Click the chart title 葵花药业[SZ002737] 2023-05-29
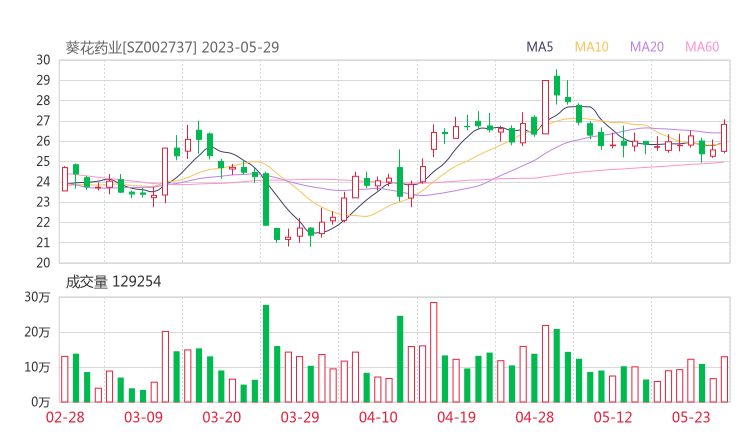 click(x=172, y=47)
